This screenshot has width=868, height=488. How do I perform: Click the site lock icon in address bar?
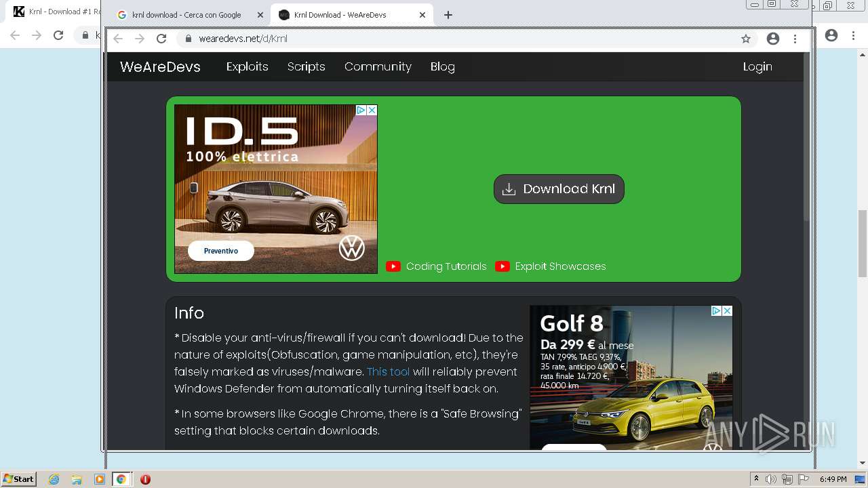[x=188, y=39]
